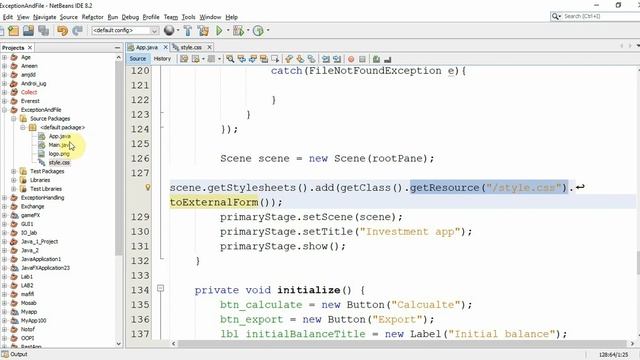Expand the ExceptionHandling project node
The width and height of the screenshot is (640, 360).
point(4,198)
